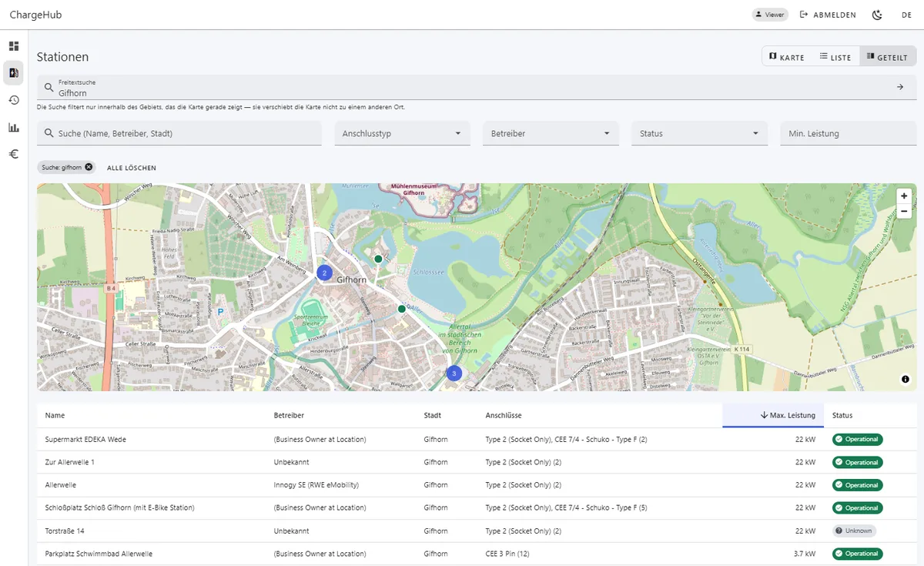Open the Anschlusstyp dropdown
Image resolution: width=924 pixels, height=566 pixels.
402,133
